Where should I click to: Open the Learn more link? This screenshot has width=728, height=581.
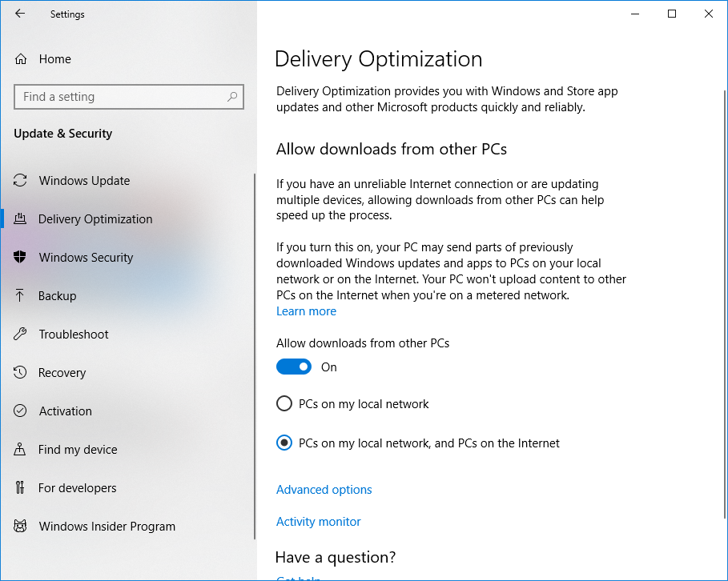tap(306, 311)
